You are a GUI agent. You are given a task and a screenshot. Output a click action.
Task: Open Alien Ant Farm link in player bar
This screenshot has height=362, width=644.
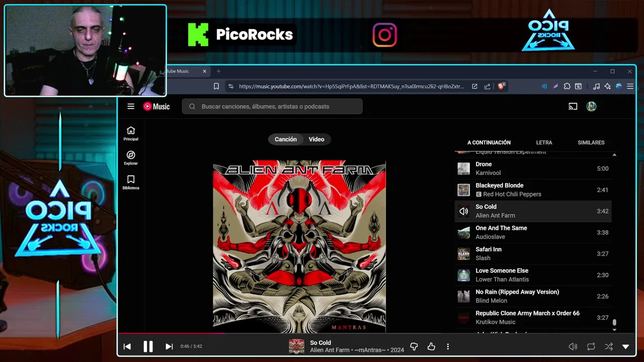[x=330, y=350]
